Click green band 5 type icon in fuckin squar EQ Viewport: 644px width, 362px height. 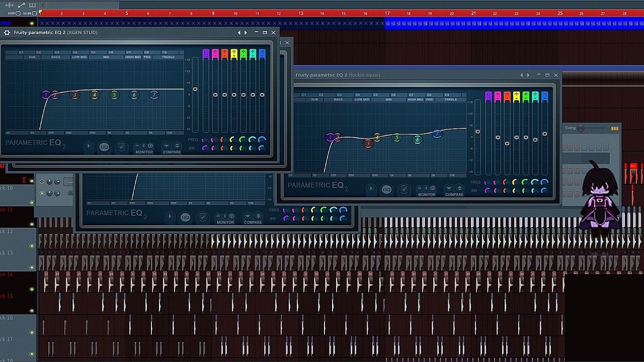pyautogui.click(x=526, y=96)
